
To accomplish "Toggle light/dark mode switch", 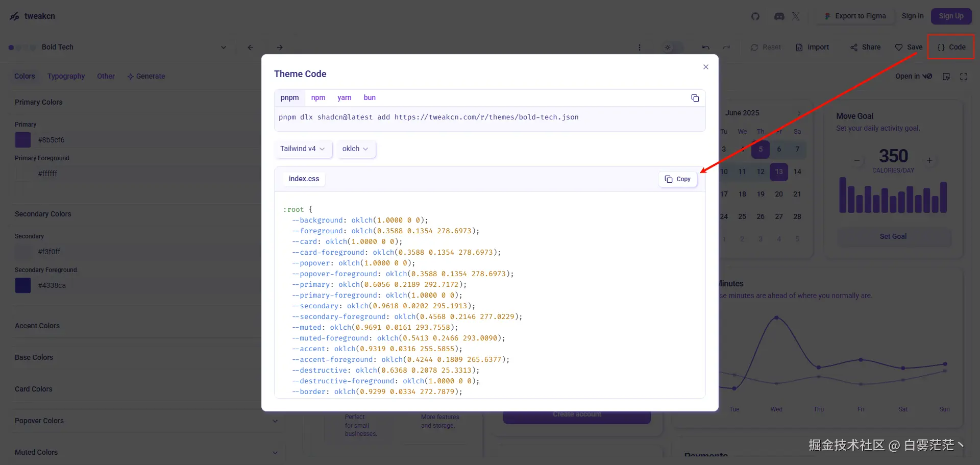I will [x=672, y=47].
